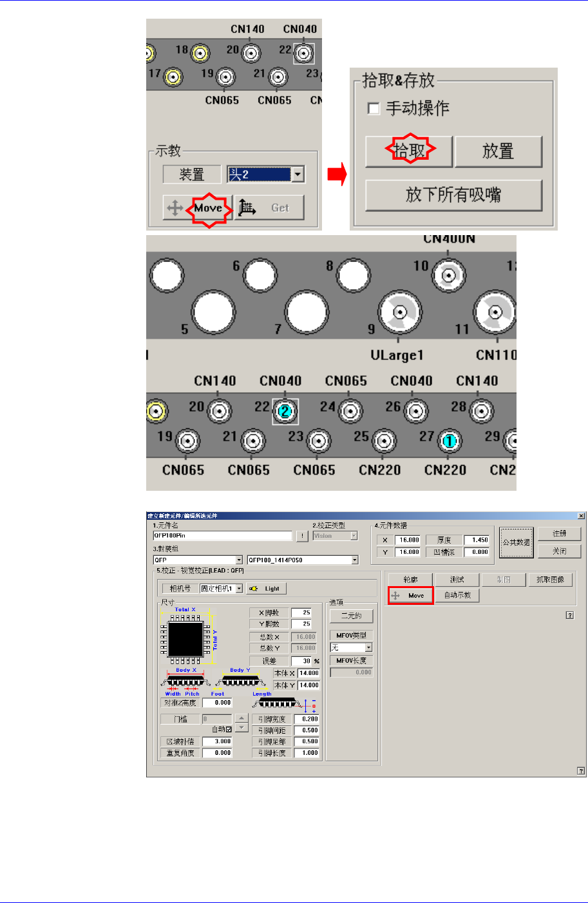Click the 本体X field showing 14.000
This screenshot has height=903, width=588.
pos(308,673)
